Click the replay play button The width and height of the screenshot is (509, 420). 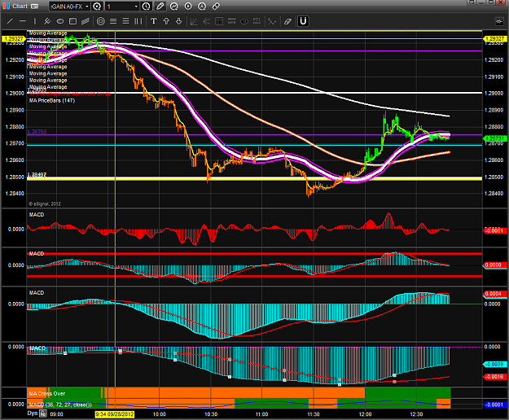188,7
